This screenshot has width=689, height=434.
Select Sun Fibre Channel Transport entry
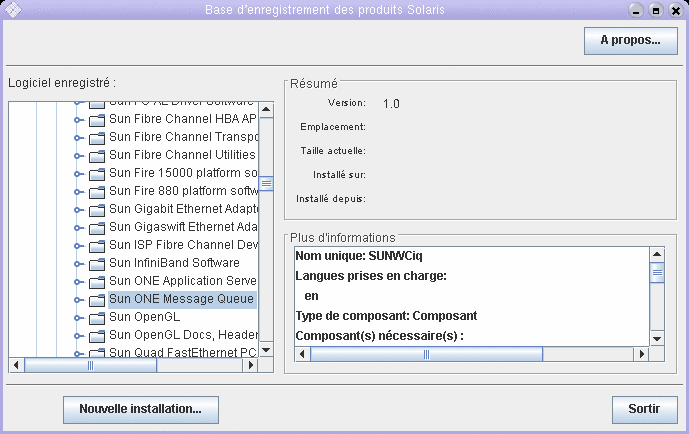click(x=183, y=137)
